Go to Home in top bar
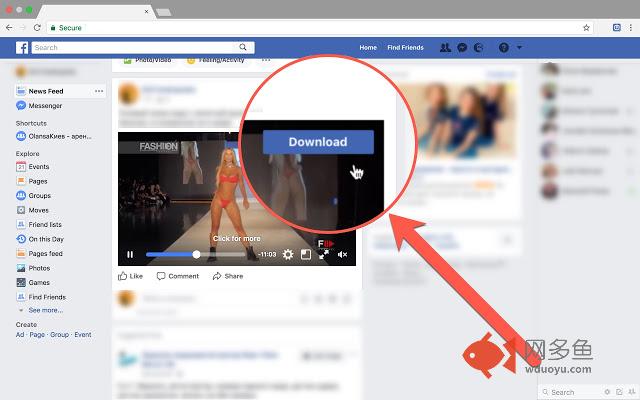Image resolution: width=640 pixels, height=400 pixels. [x=368, y=47]
